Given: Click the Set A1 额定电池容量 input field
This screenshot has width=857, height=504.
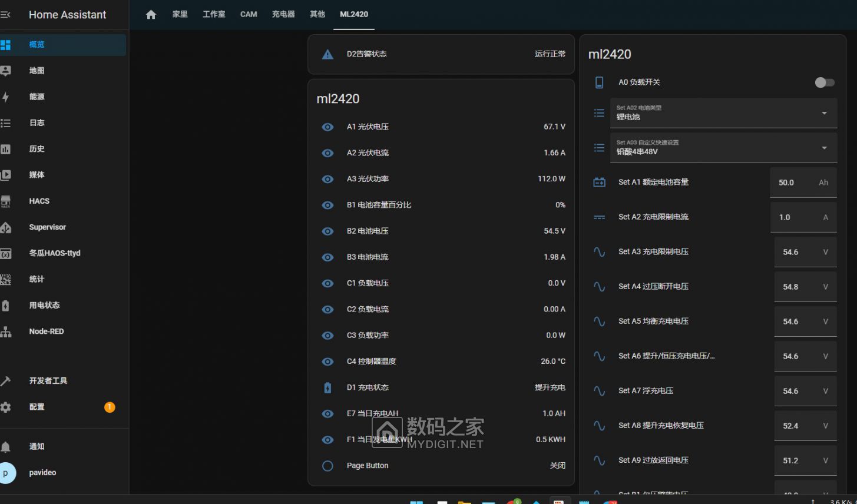Looking at the screenshot, I should pyautogui.click(x=794, y=183).
